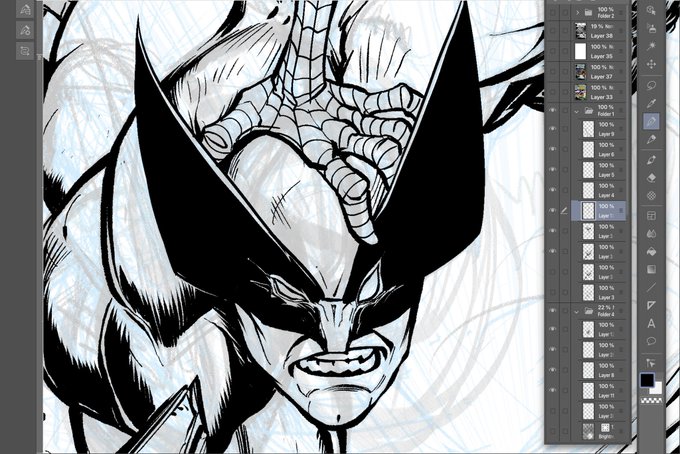
Task: Tick the second-column box in Layer 9 row
Action: (565, 129)
